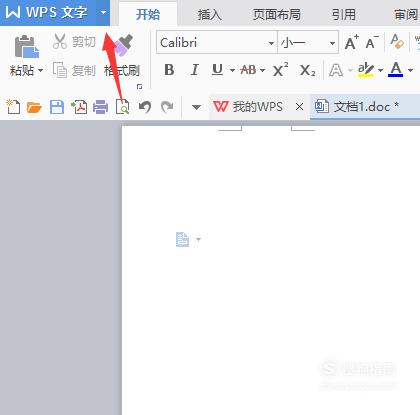The image size is (420, 415).
Task: Open clipboard group dialog launcher
Action: 139,87
